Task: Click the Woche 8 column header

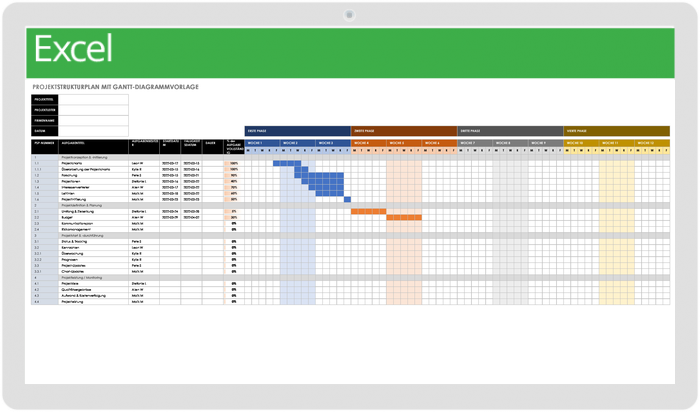Action: pyautogui.click(x=510, y=143)
